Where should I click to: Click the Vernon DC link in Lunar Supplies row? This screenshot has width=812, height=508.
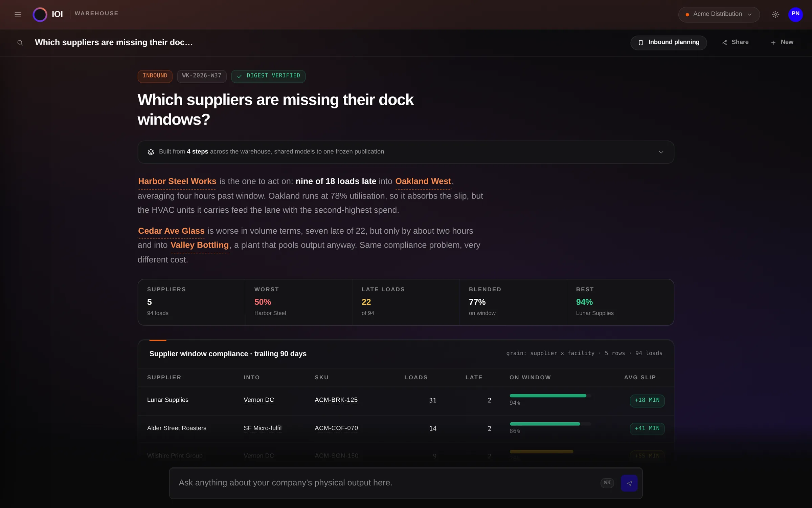point(259,400)
